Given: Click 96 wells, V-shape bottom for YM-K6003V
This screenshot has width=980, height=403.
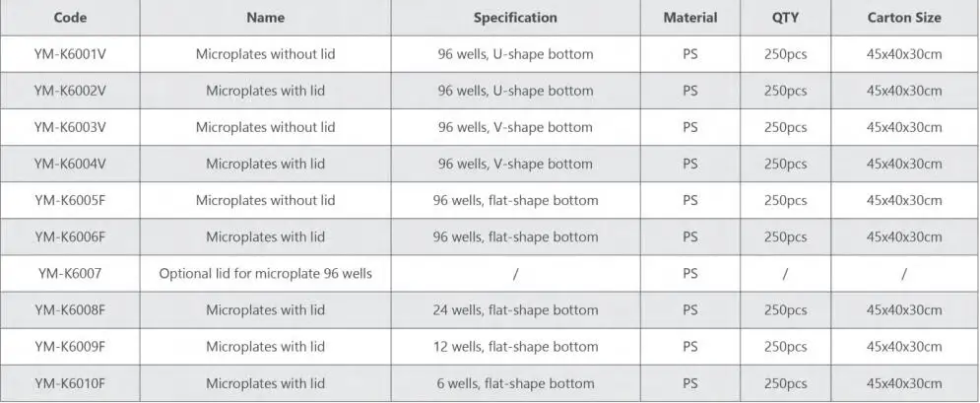Looking at the screenshot, I should point(515,127).
